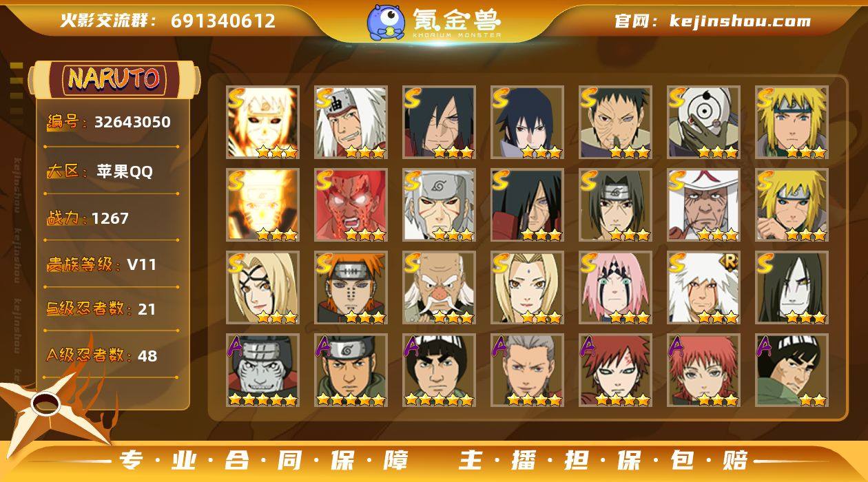Select the Jiraiya portrait in the top row
Screen dimensions: 868x482
(x=351, y=123)
